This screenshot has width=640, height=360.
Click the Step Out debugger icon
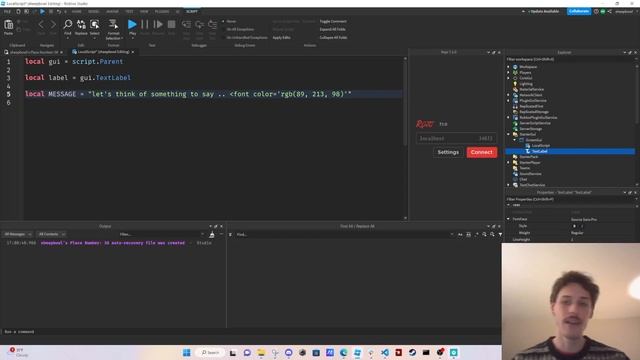point(213,24)
